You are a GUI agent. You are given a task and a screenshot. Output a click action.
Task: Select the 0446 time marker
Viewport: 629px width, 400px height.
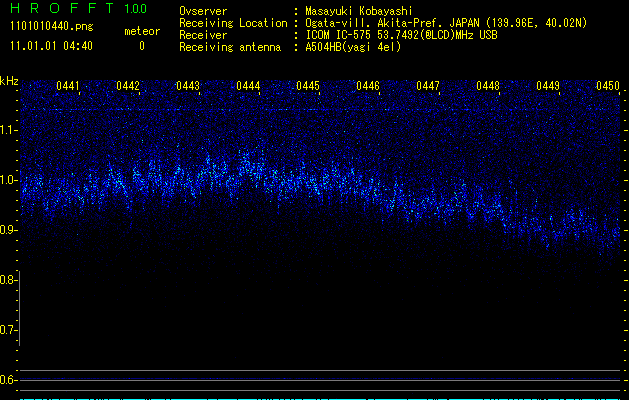tap(368, 86)
